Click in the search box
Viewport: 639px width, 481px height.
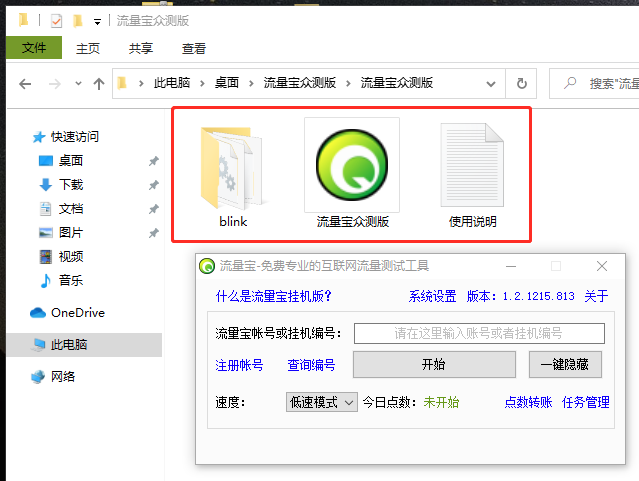595,84
